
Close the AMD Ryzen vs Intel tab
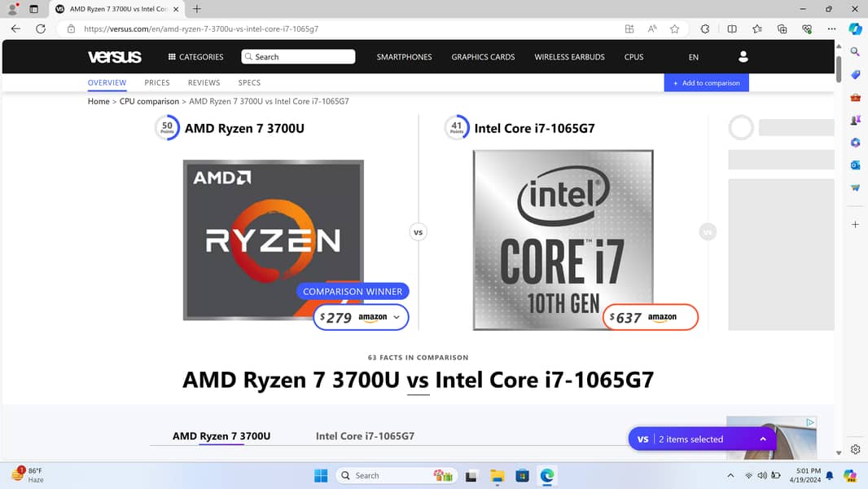pos(176,9)
